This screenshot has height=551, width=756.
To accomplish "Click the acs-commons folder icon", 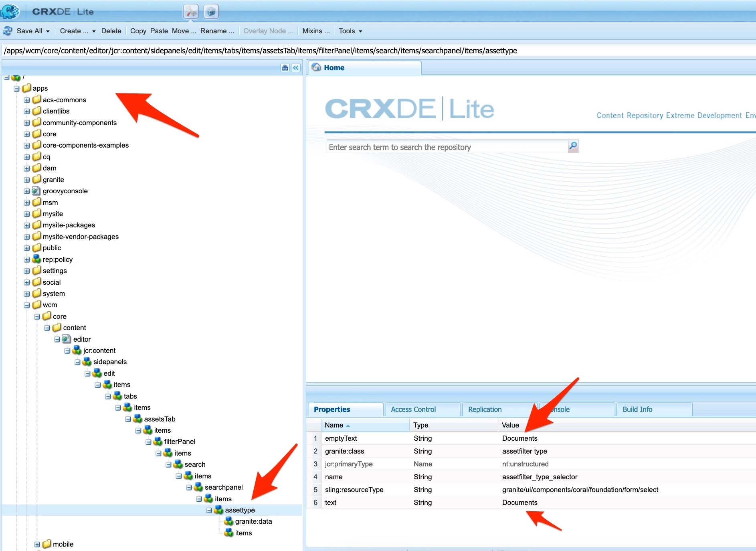I will pos(36,99).
